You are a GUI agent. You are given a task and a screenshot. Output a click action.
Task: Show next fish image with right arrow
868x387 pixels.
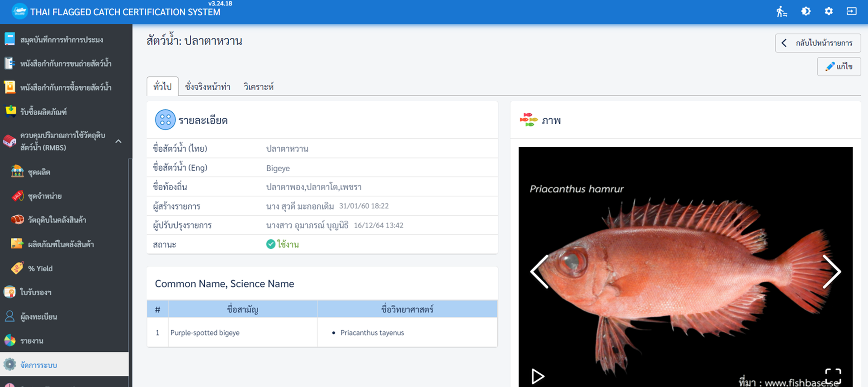point(831,271)
